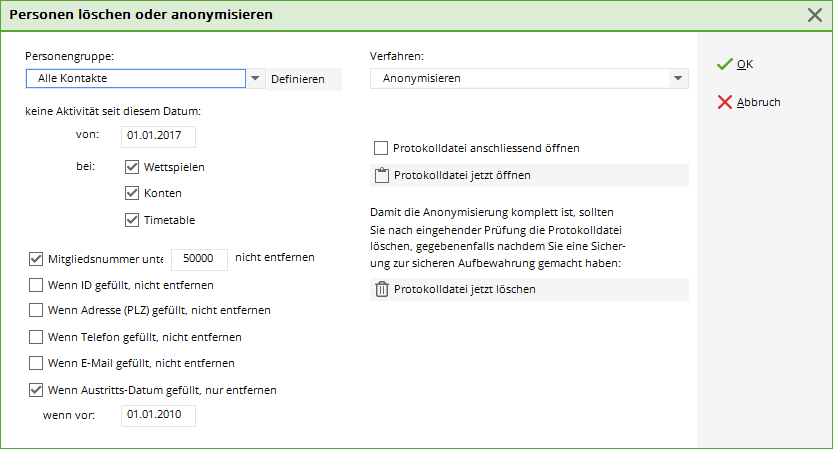Expand the Verfahren dropdown list
Viewport: 833px width, 449px height.
point(679,79)
